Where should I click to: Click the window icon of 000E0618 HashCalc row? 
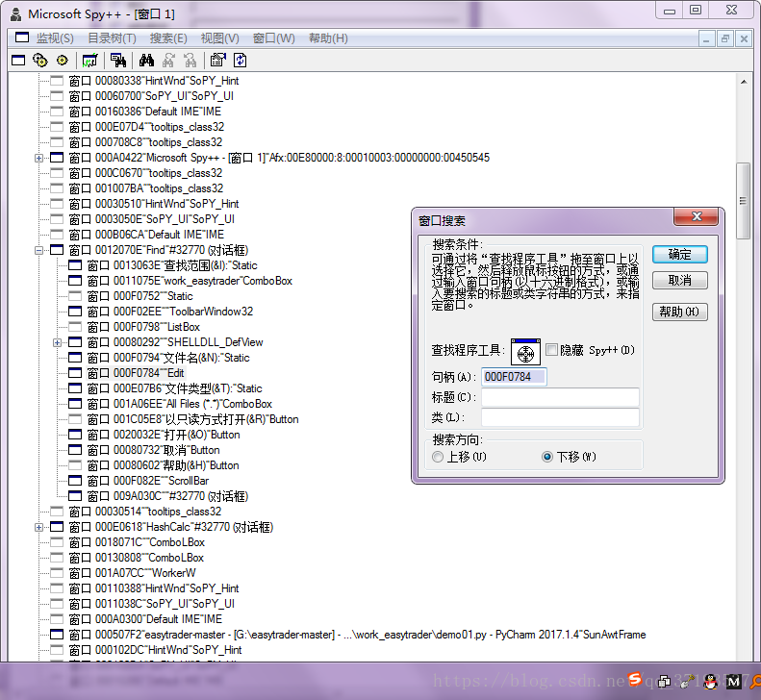click(57, 527)
